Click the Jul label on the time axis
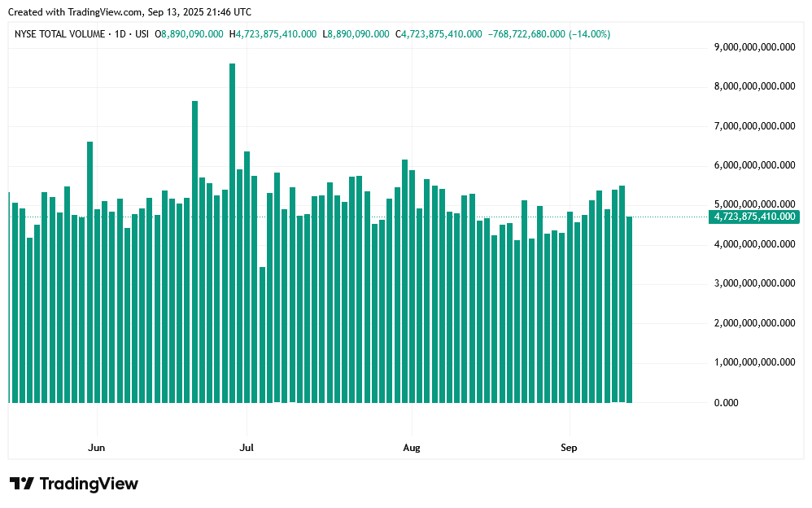Screen dimensions: 812x508 click(247, 448)
